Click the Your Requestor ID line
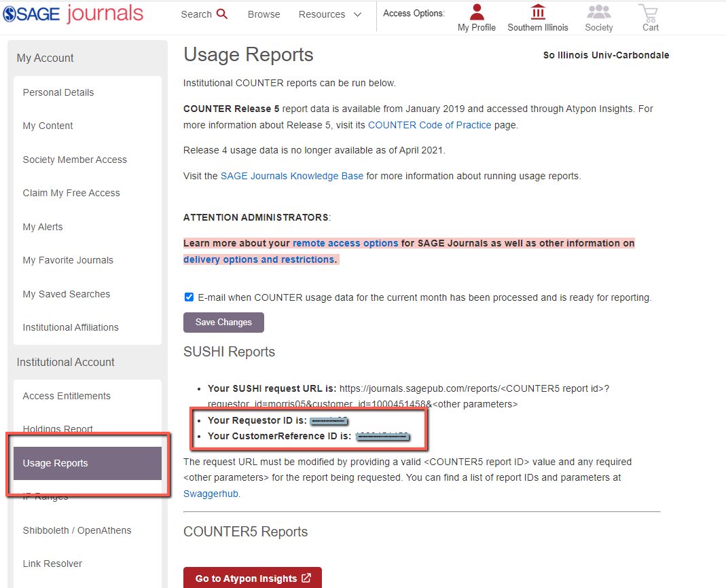Viewport: 726px width, 588px height. (x=277, y=420)
